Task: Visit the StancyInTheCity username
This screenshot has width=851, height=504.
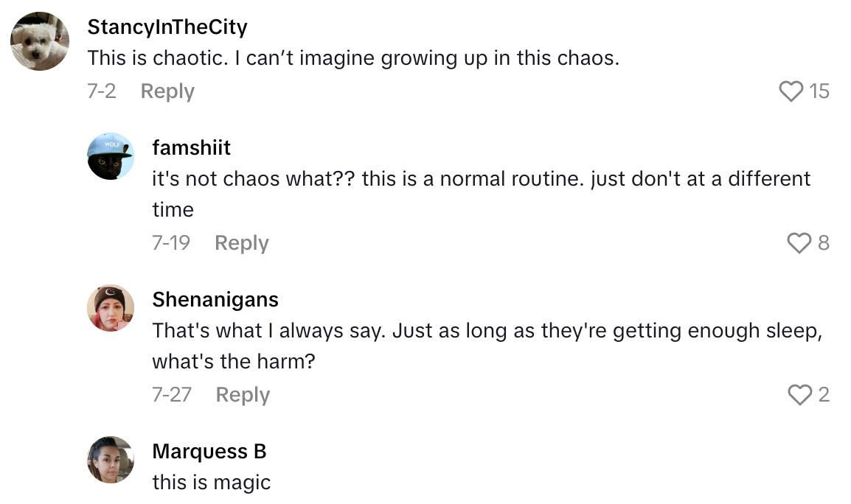Action: (167, 27)
